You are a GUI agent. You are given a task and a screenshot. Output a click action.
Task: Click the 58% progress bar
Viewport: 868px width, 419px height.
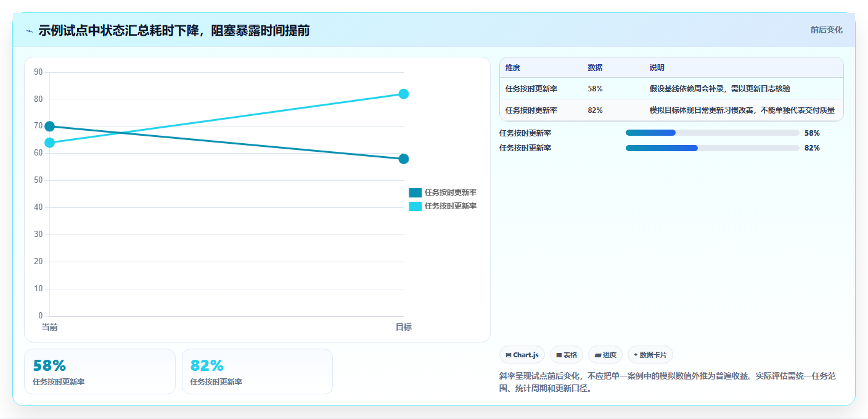point(713,133)
